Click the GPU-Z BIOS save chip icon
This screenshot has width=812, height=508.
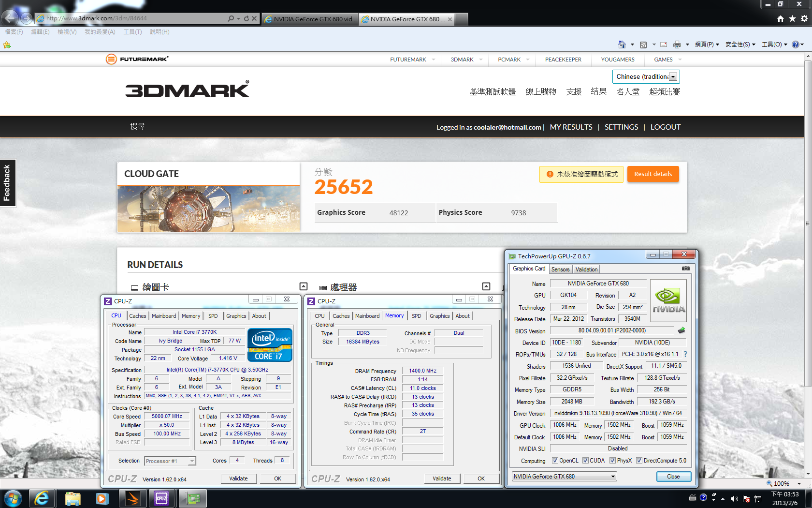(x=681, y=330)
